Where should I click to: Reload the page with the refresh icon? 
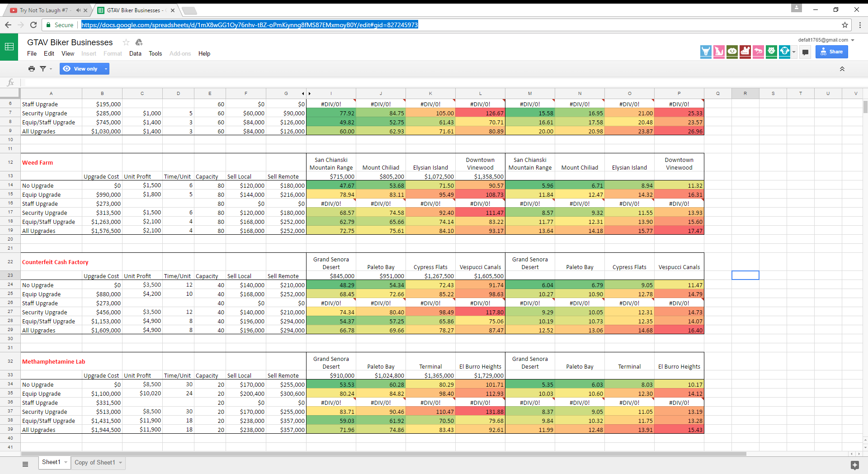pyautogui.click(x=33, y=25)
